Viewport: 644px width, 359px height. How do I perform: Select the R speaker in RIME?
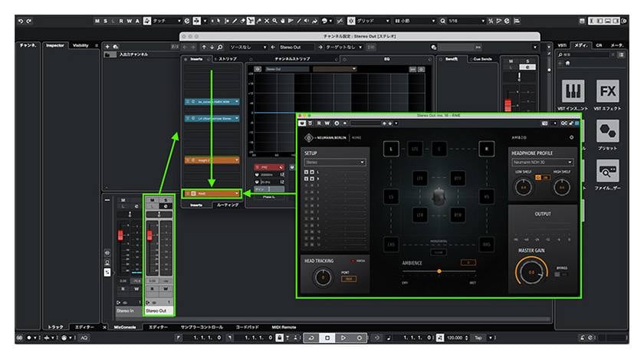486,149
